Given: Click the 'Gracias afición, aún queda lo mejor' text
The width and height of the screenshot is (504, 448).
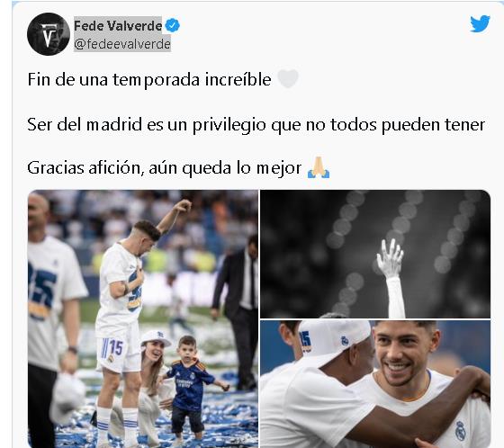Looking at the screenshot, I should click(x=164, y=167).
